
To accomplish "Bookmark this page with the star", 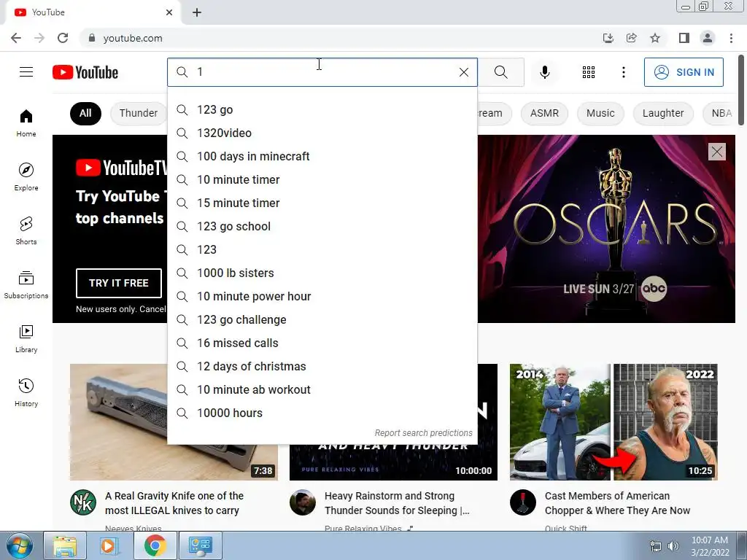I will [655, 38].
